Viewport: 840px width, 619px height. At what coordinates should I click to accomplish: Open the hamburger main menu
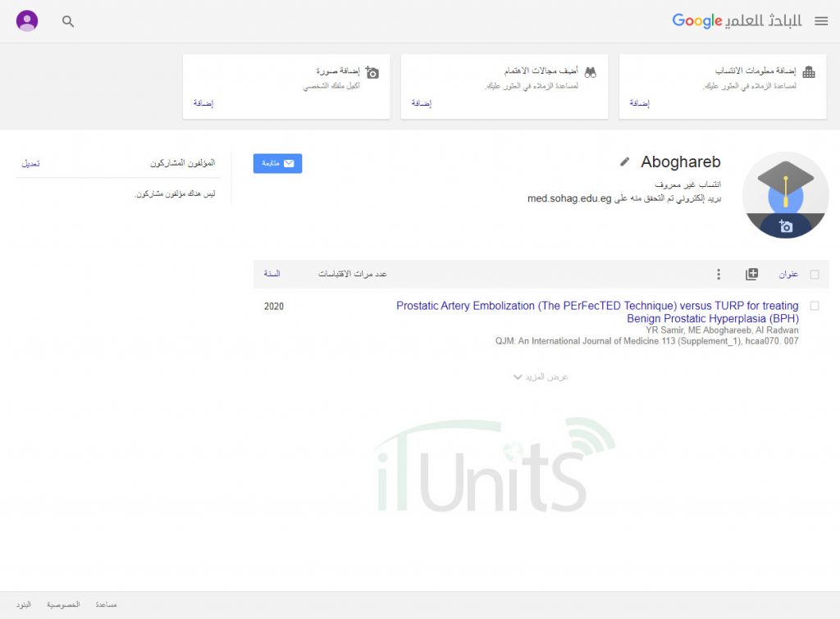(821, 21)
